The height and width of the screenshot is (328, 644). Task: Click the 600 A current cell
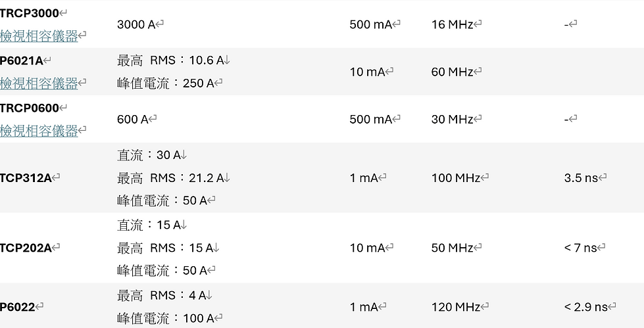click(132, 119)
